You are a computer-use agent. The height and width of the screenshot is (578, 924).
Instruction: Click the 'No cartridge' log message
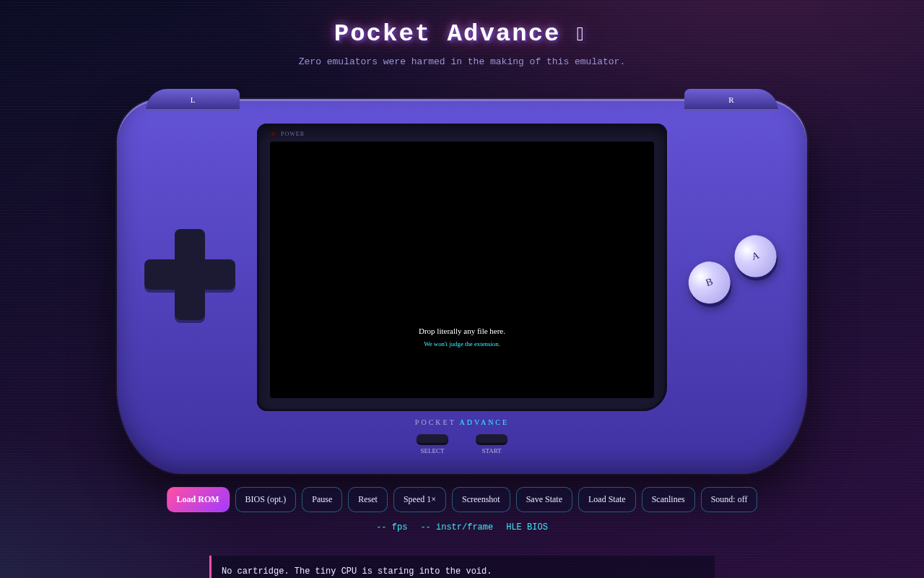coord(357,571)
